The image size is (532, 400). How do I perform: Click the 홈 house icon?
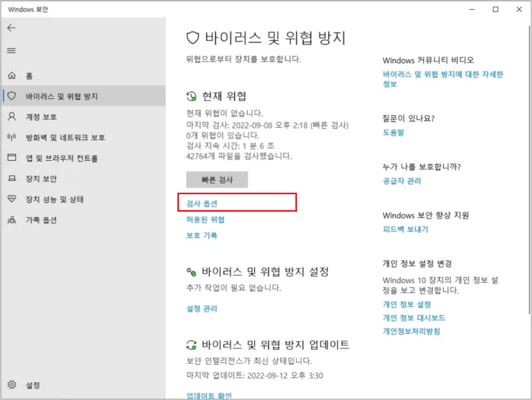click(x=12, y=76)
